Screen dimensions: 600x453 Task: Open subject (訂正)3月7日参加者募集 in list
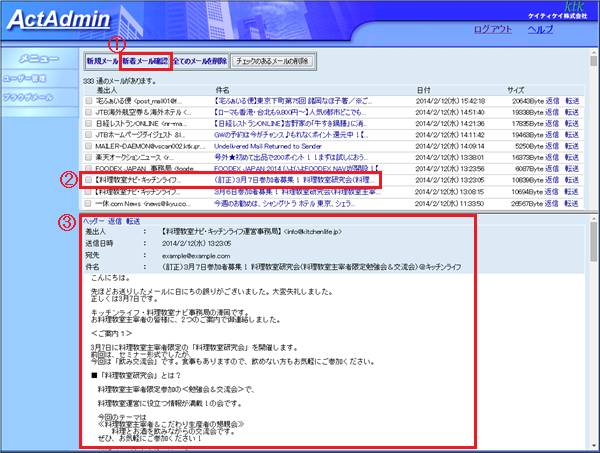[x=294, y=180]
